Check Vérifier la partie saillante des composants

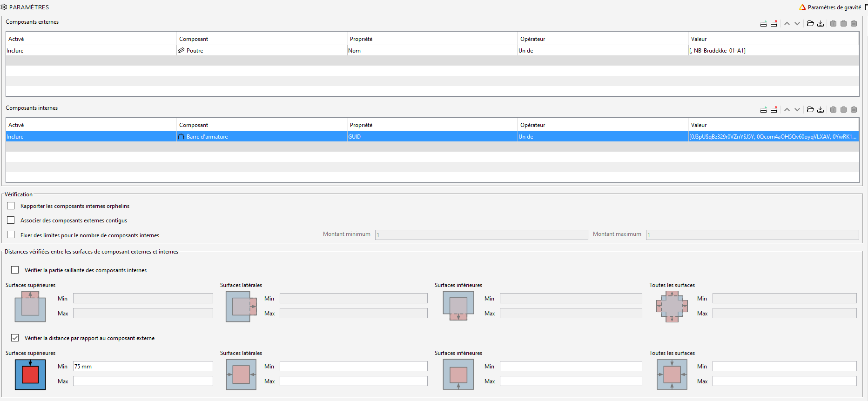15,270
